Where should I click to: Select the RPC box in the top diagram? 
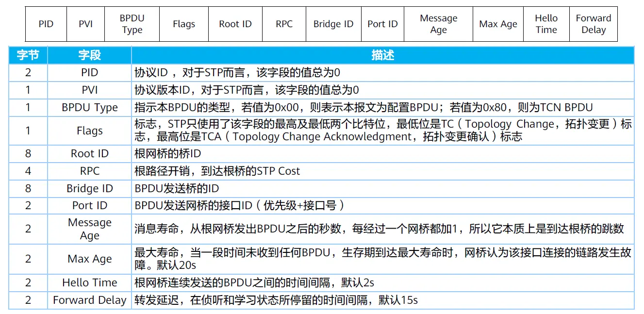pyautogui.click(x=284, y=24)
